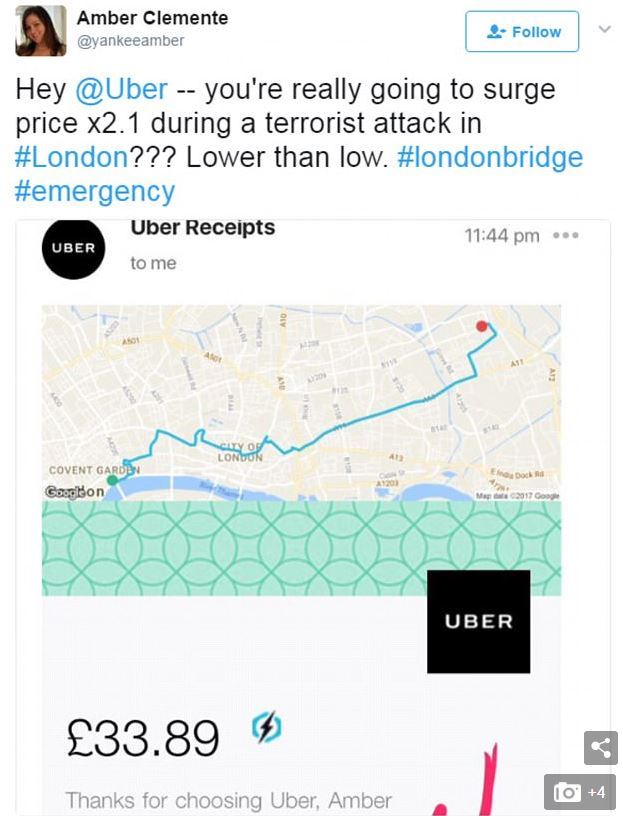Click the black square Uber logo

click(479, 621)
